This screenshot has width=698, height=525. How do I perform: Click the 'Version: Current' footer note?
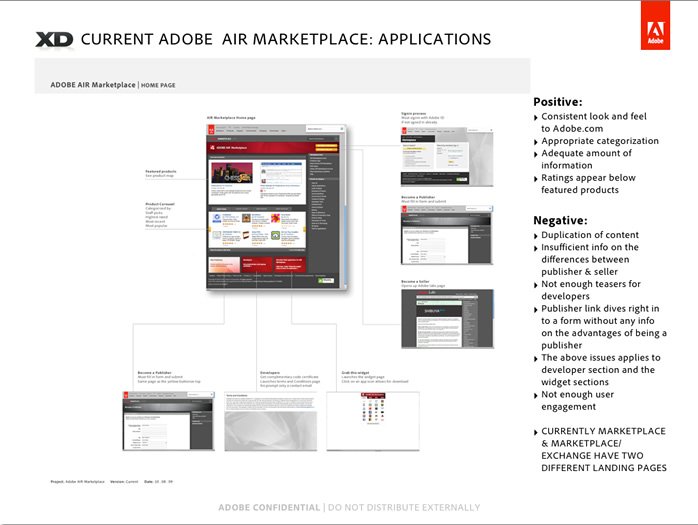coord(124,482)
